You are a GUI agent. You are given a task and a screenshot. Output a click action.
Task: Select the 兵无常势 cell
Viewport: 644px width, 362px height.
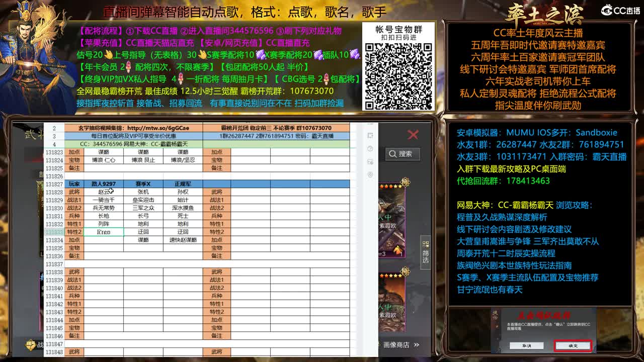tap(103, 208)
